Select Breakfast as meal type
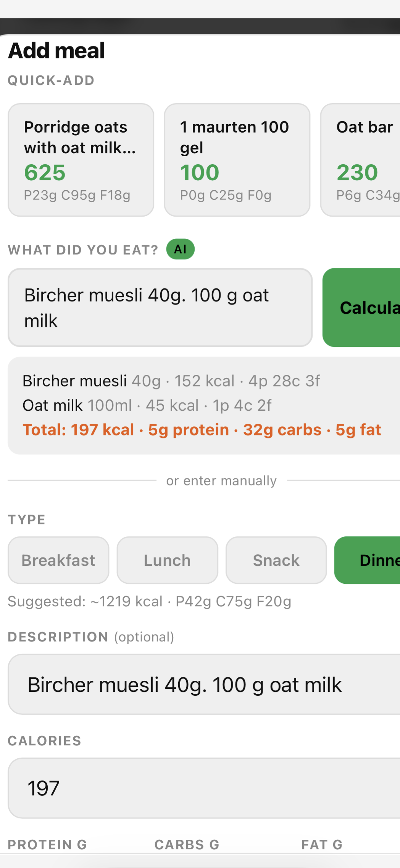Viewport: 400px width, 868px height. click(58, 560)
